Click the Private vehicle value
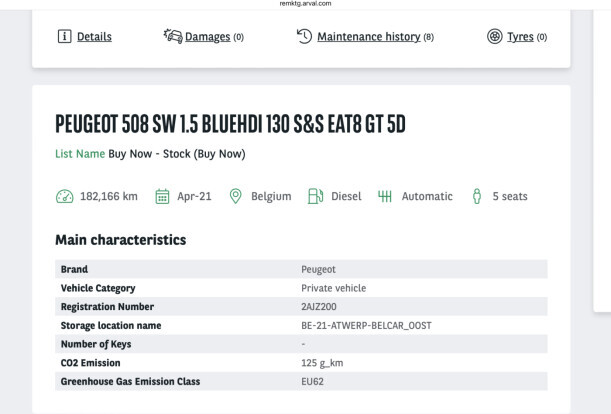This screenshot has height=414, width=611. (x=334, y=288)
